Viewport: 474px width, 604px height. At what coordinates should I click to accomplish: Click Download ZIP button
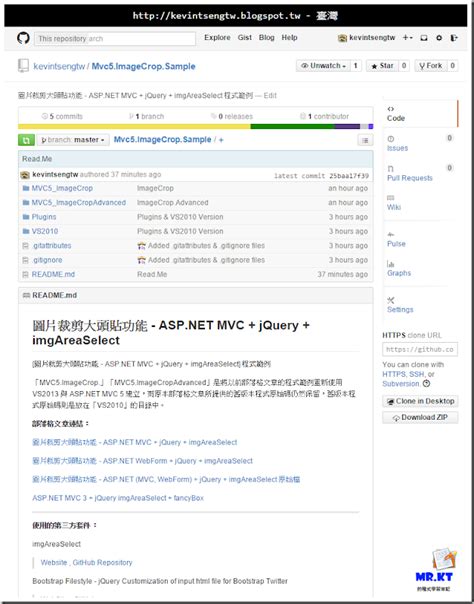pos(420,418)
